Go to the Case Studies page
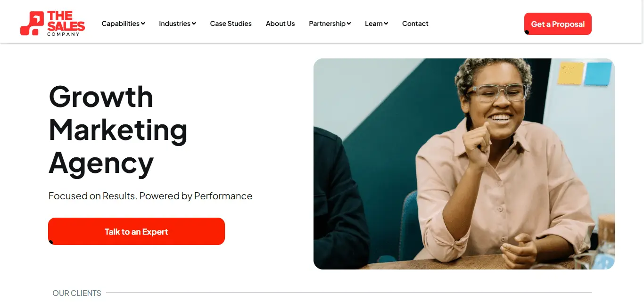The width and height of the screenshot is (644, 302). [x=231, y=24]
